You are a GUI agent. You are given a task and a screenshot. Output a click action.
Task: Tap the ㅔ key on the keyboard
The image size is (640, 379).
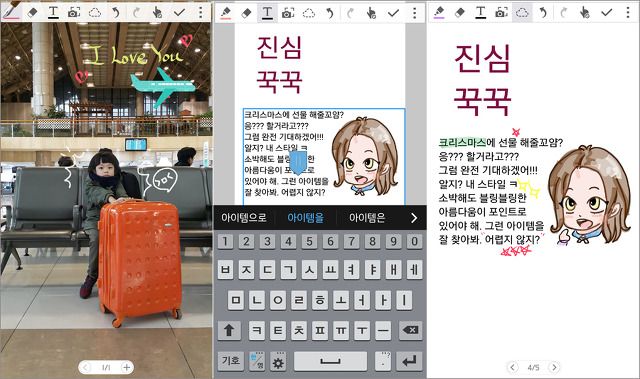(414, 270)
